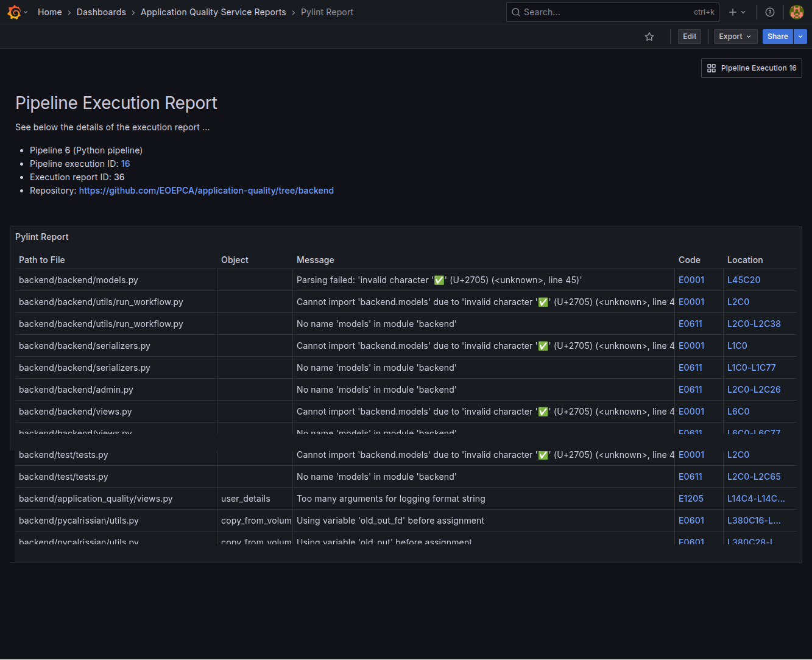Open the user avatar profile menu

click(x=796, y=12)
